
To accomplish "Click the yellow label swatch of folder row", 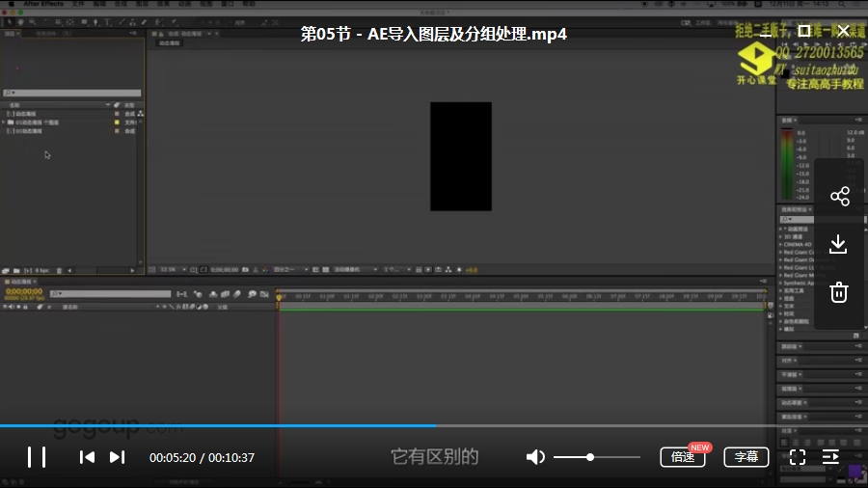I will click(117, 122).
